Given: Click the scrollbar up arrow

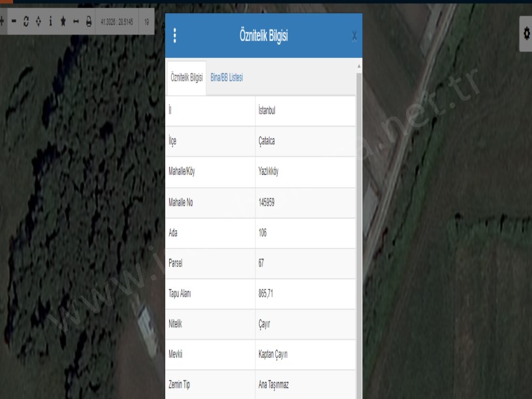Looking at the screenshot, I should point(358,66).
